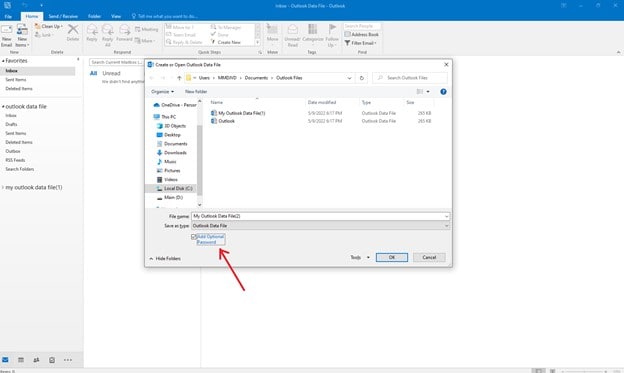The height and width of the screenshot is (373, 624).
Task: Expand the my outlook data file(1) folder group
Action: (3, 187)
